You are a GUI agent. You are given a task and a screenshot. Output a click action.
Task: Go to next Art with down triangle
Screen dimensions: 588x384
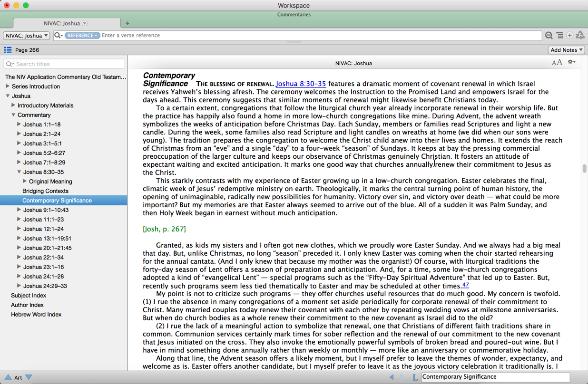[x=29, y=377]
